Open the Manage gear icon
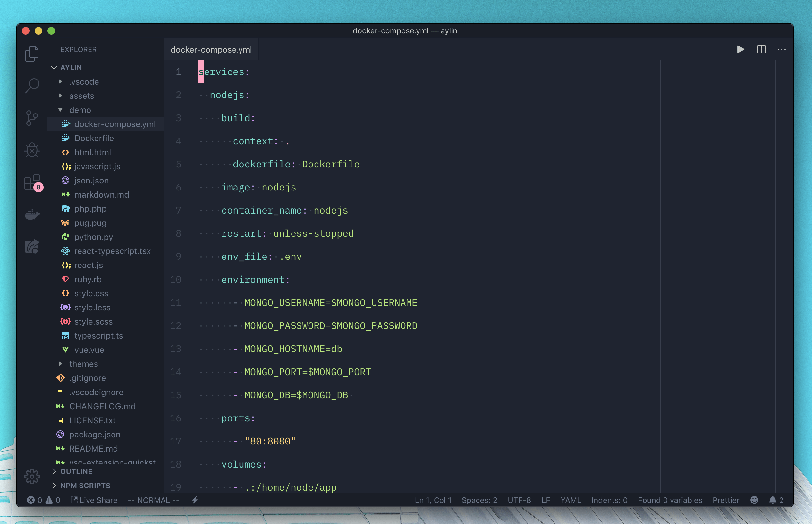The image size is (812, 524). pyautogui.click(x=32, y=476)
